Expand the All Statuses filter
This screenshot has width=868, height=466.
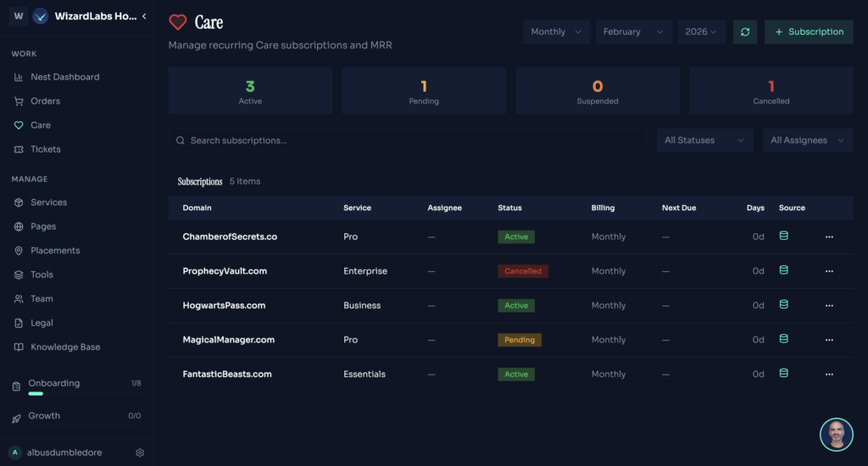(x=704, y=141)
